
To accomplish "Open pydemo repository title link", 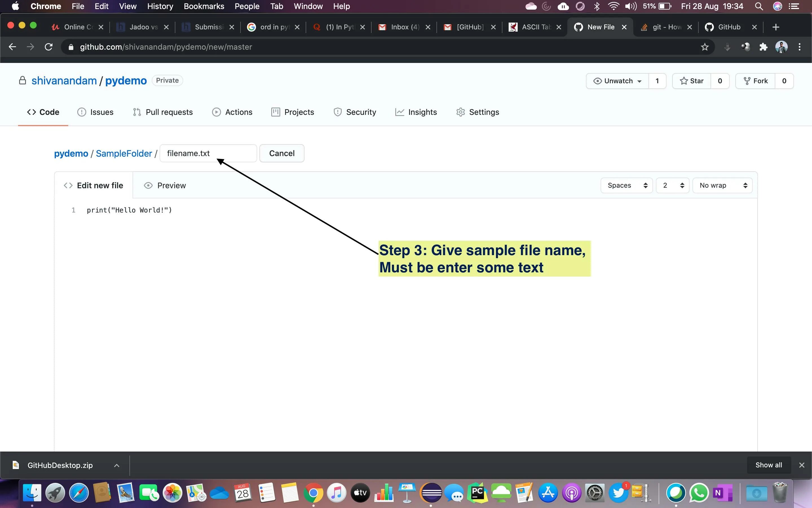I will coord(126,81).
